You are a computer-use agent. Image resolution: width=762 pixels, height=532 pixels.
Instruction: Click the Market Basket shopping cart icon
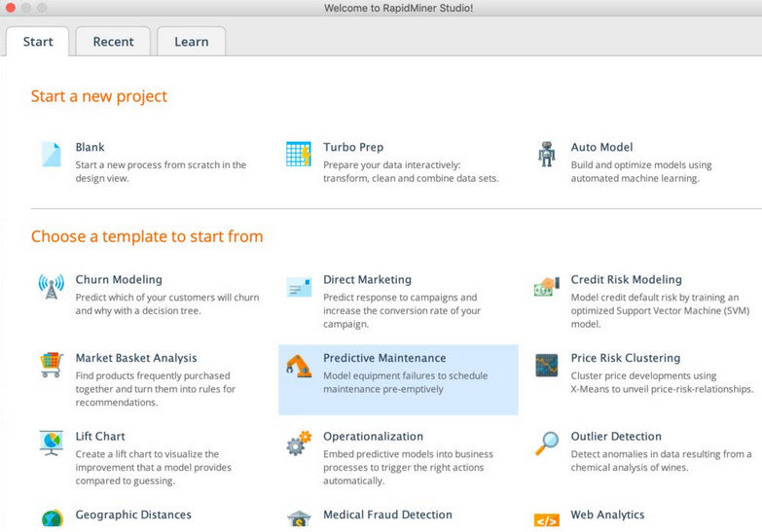click(x=51, y=365)
